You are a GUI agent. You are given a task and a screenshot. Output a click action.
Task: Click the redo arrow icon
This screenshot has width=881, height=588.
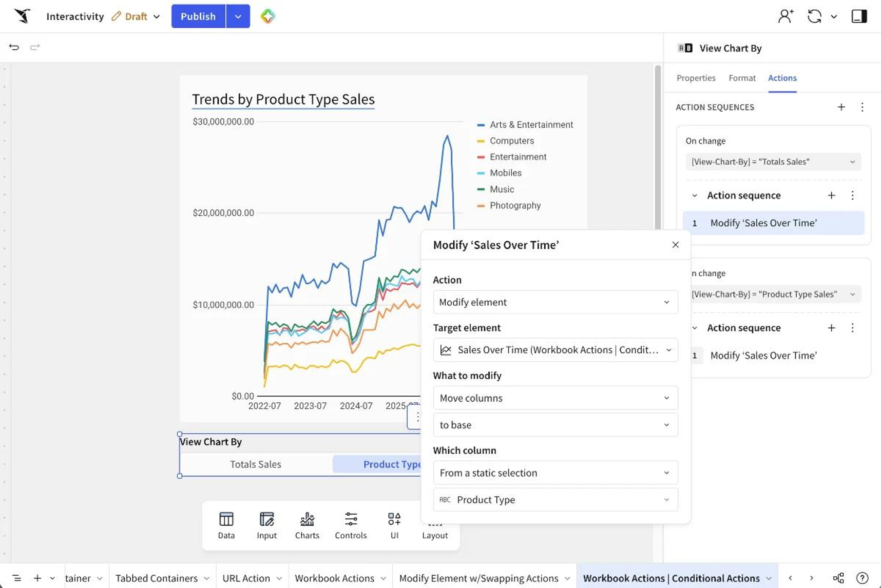click(35, 47)
